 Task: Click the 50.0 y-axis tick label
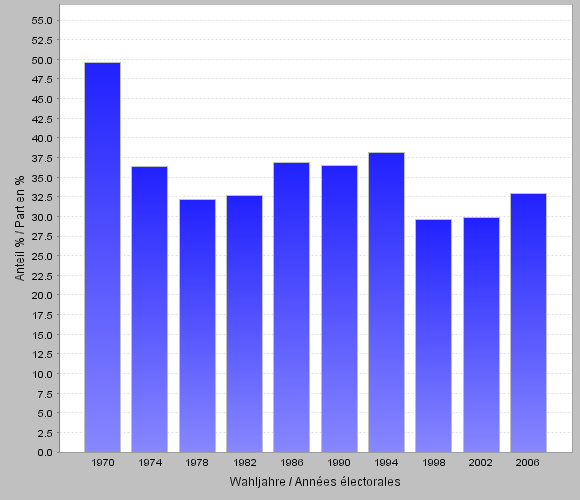pos(42,60)
